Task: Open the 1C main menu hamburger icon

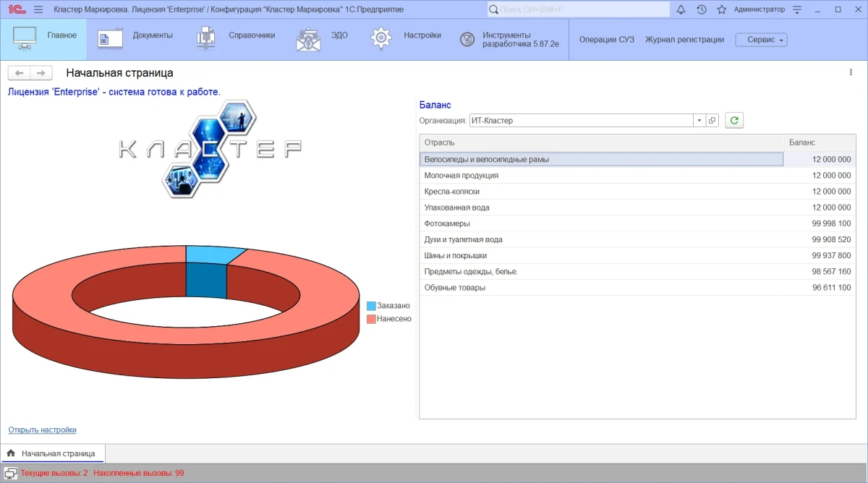Action: coord(38,9)
